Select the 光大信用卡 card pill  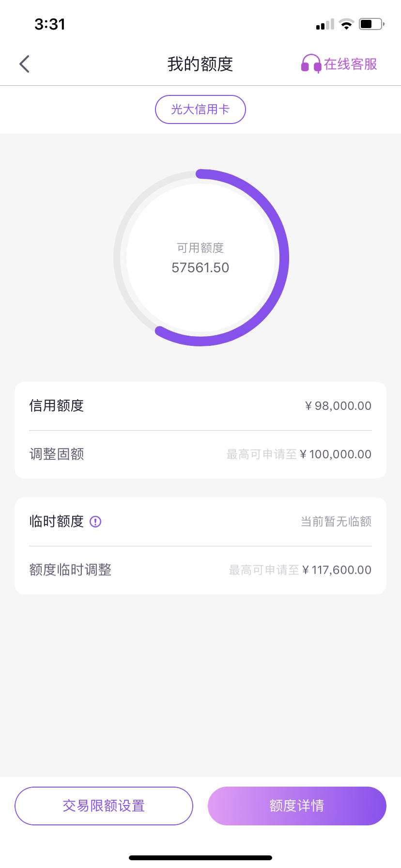pyautogui.click(x=200, y=109)
